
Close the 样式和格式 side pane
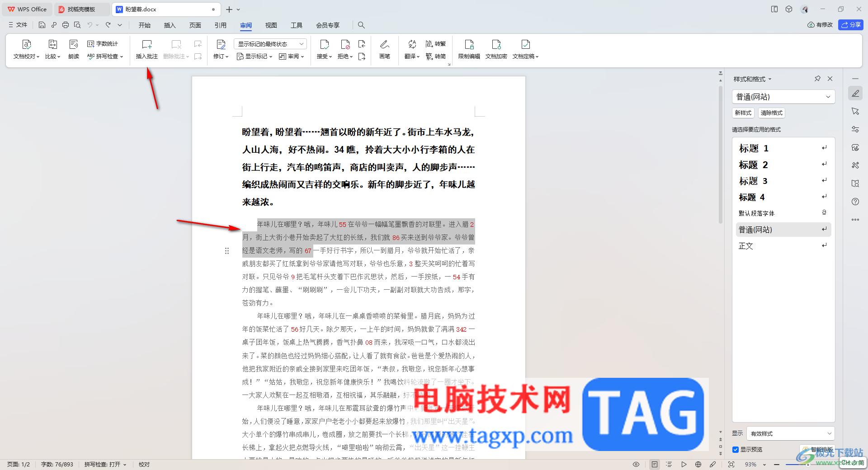(x=830, y=79)
